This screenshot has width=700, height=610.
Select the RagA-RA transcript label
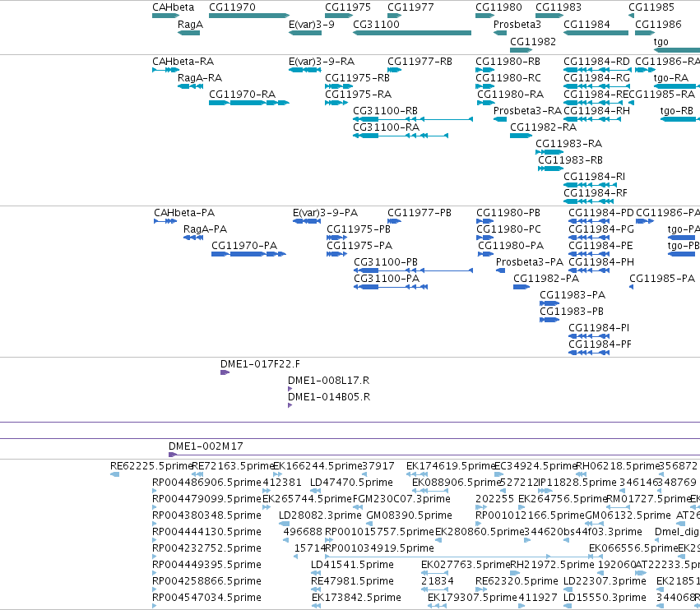coord(200,77)
